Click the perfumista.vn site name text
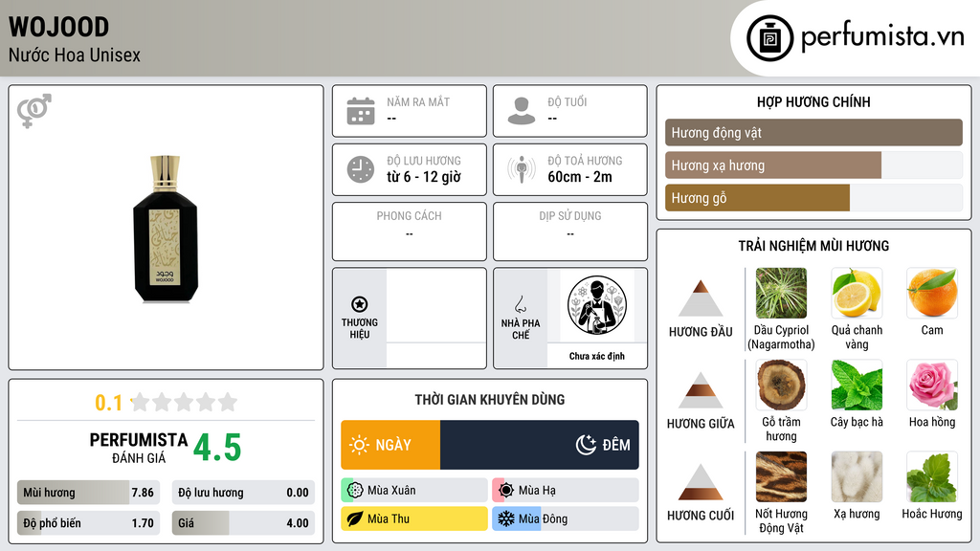The image size is (980, 551). 882,36
